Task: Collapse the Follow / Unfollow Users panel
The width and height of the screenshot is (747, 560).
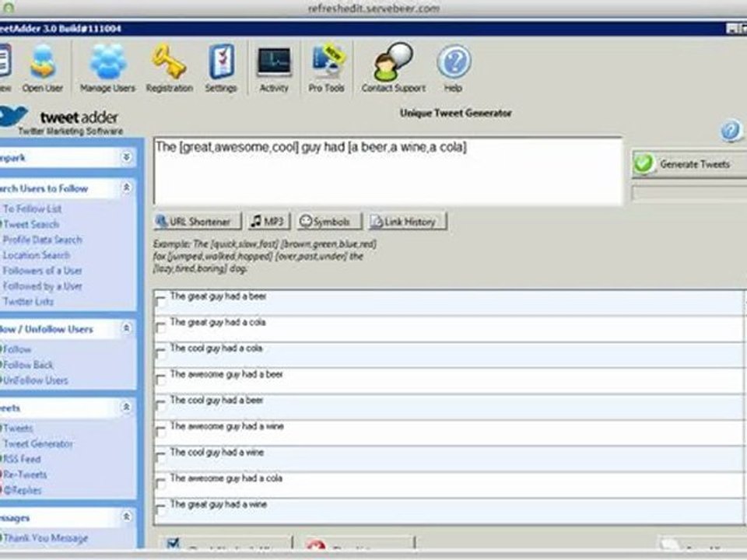Action: click(x=126, y=328)
